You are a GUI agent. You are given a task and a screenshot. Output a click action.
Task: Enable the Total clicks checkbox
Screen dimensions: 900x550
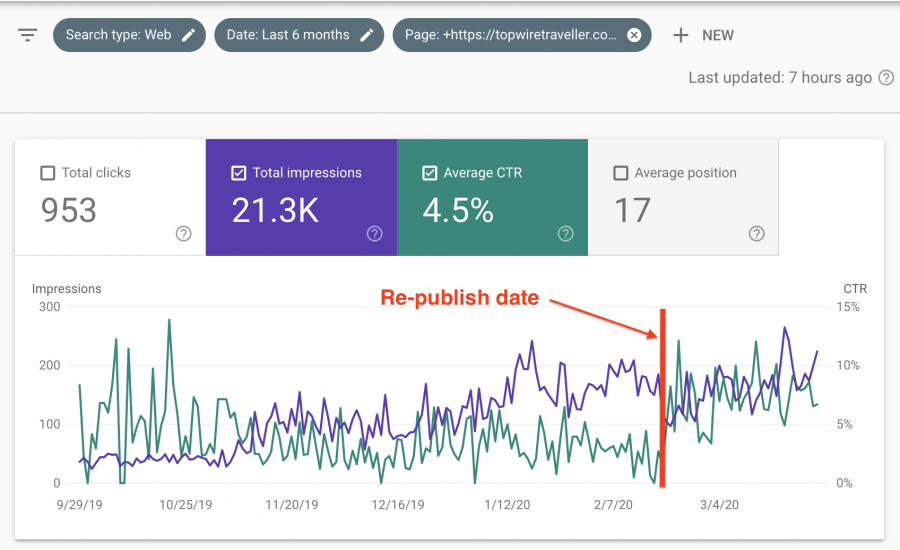tap(48, 173)
